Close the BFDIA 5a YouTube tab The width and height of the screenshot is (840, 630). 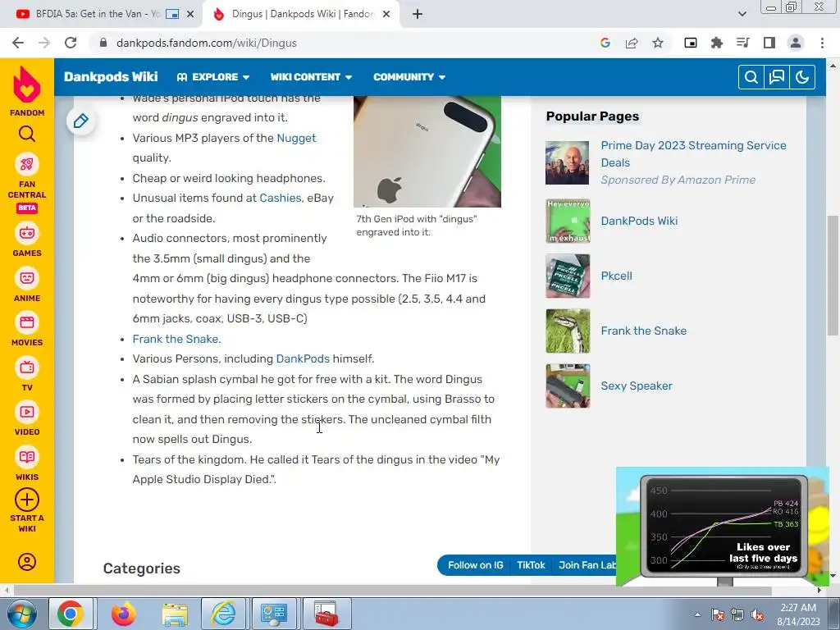[190, 15]
